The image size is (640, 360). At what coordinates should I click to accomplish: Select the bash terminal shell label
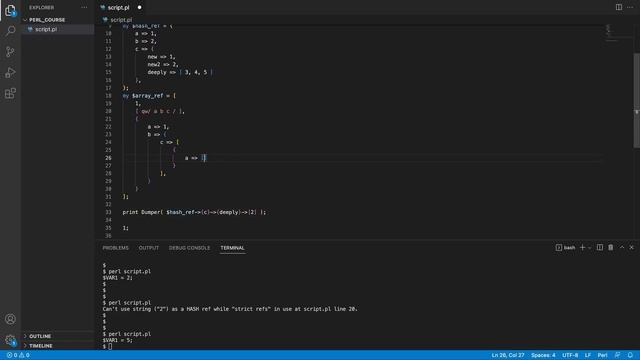[x=566, y=248]
